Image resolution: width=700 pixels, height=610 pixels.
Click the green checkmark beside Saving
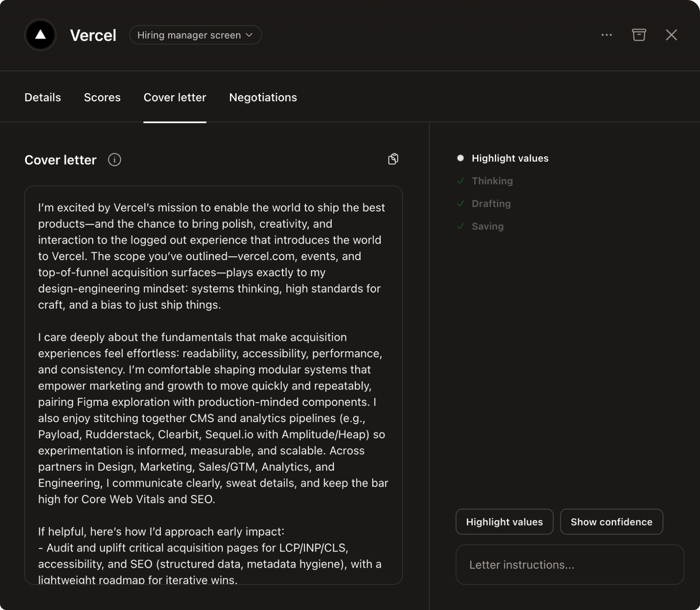[461, 226]
